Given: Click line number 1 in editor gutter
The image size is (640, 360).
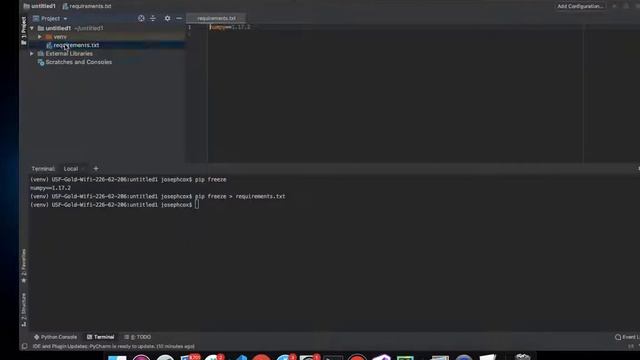Looking at the screenshot, I should click(189, 27).
